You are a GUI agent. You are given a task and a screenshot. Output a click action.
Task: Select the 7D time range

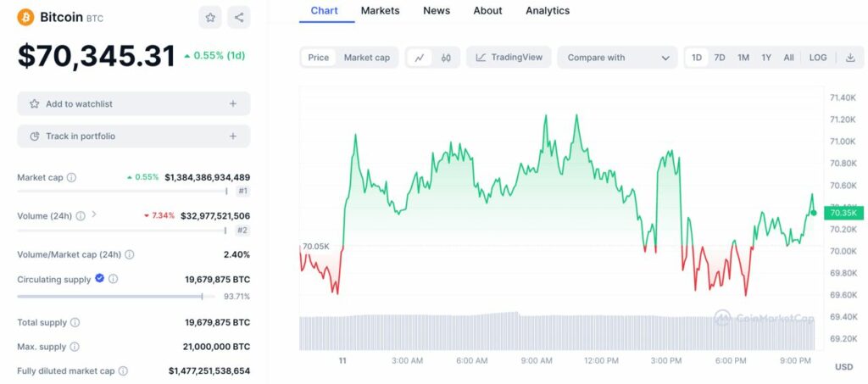(x=720, y=58)
